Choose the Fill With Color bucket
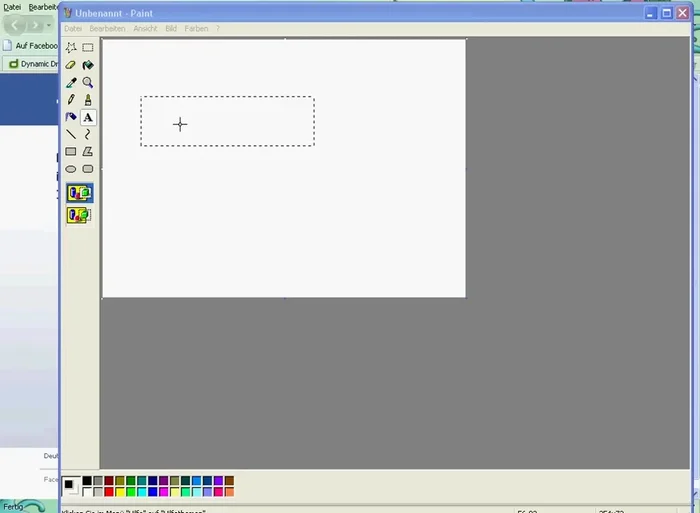This screenshot has height=513, width=700. coord(88,65)
